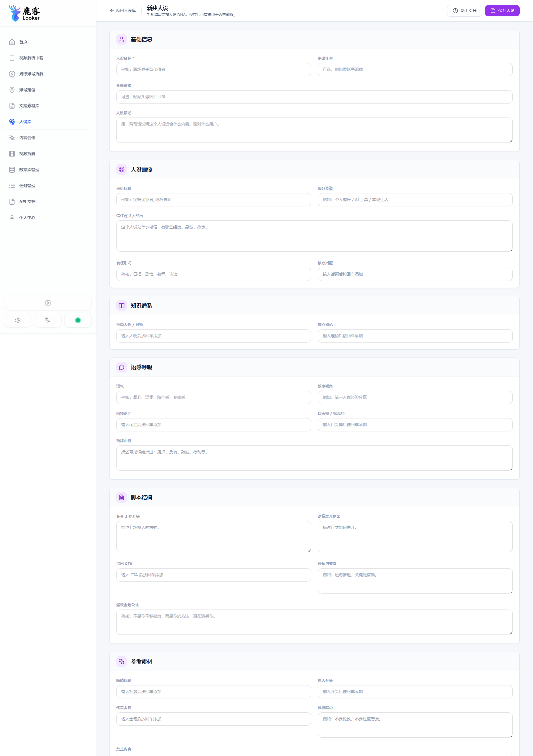Click the 语气 input field
533x756 pixels.
tap(214, 397)
